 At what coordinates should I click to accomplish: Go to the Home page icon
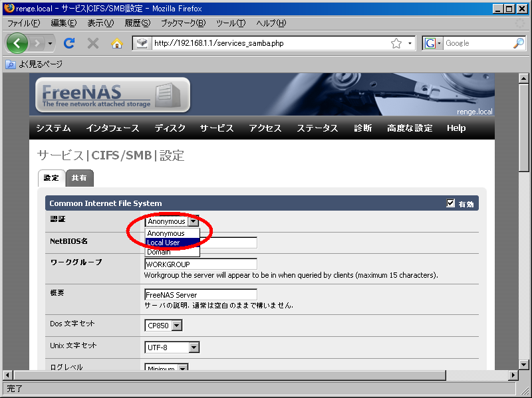[x=117, y=43]
